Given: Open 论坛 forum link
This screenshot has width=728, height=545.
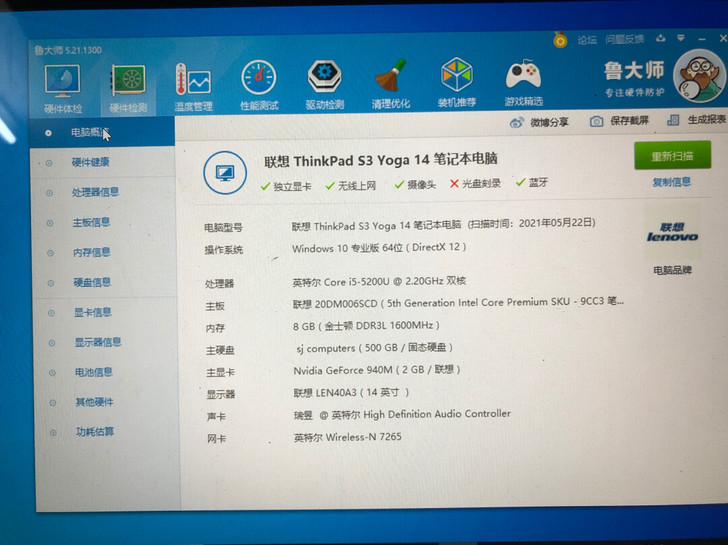Looking at the screenshot, I should [587, 40].
